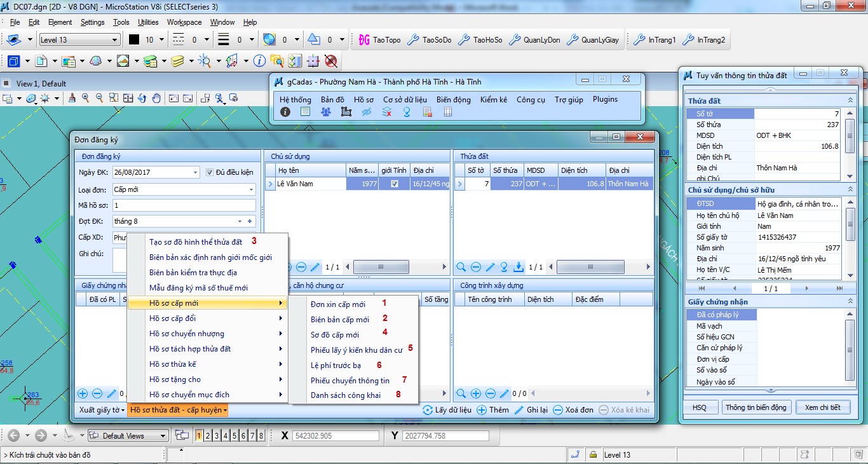Screen dimensions: 868x464
Task: Click the TaoTopo toolbar icon
Action: coord(379,40)
